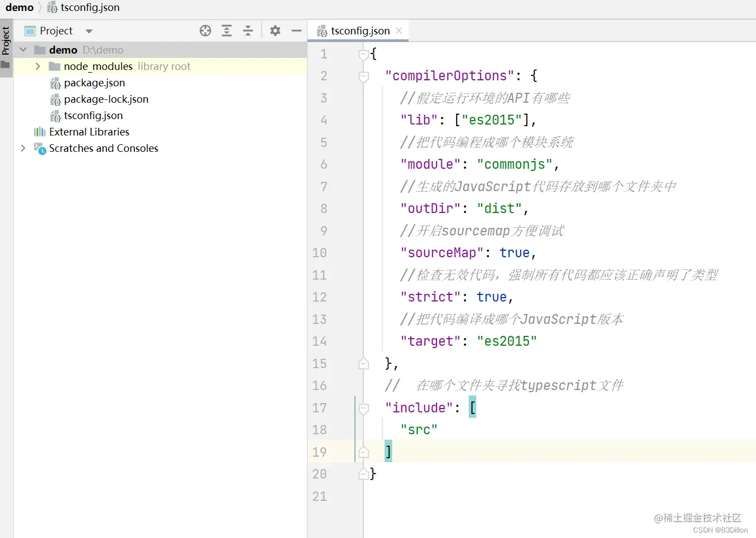Click line number 12 in gutter
The height and width of the screenshot is (538, 756).
click(320, 297)
